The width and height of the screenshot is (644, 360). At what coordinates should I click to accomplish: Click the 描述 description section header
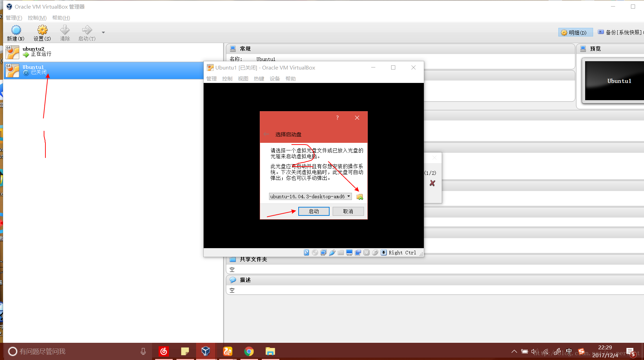[435, 280]
